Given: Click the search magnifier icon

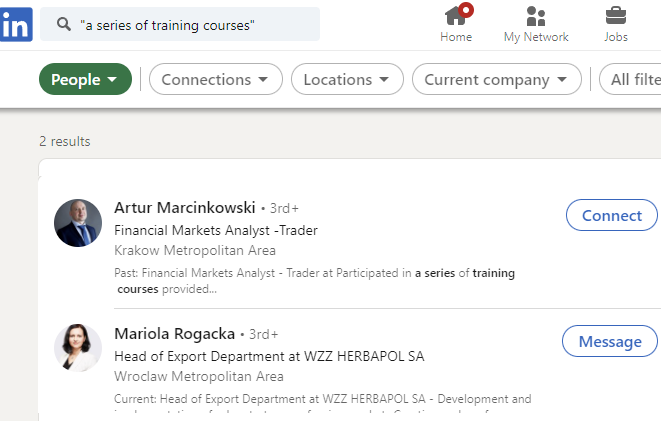Looking at the screenshot, I should click(x=63, y=24).
